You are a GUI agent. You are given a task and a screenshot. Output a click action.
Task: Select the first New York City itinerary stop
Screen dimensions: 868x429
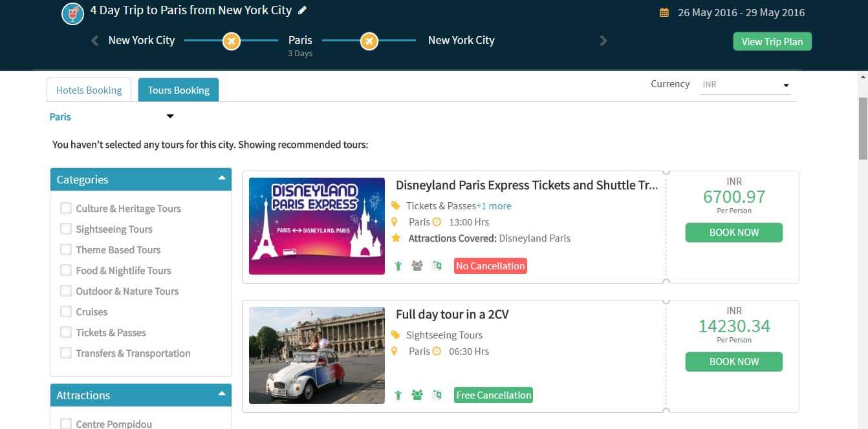coord(142,40)
